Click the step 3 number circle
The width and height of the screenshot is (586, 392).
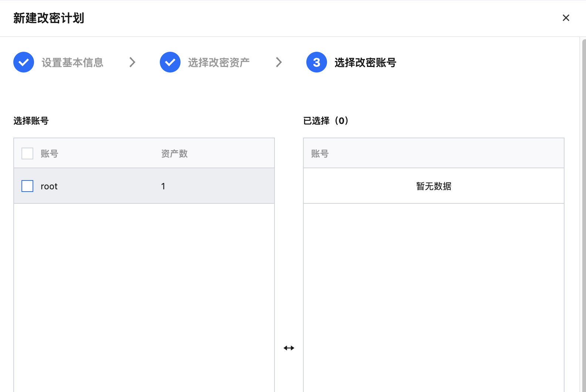pyautogui.click(x=317, y=62)
